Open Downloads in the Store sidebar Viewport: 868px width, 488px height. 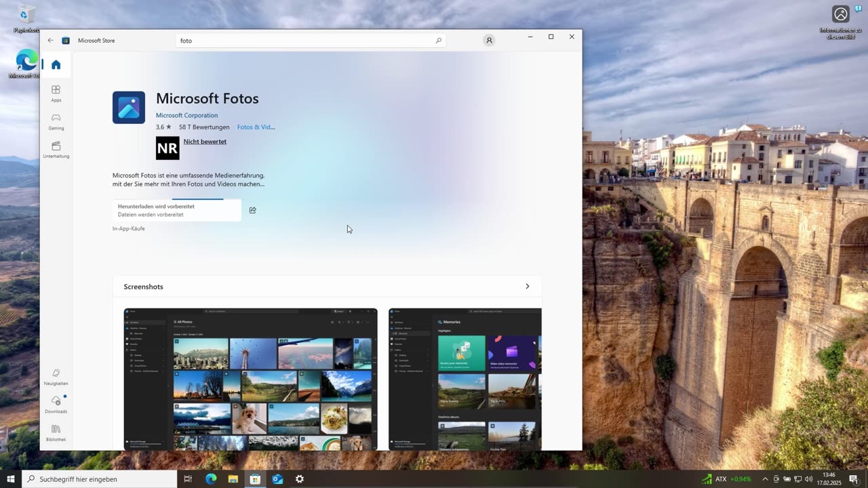pos(56,405)
